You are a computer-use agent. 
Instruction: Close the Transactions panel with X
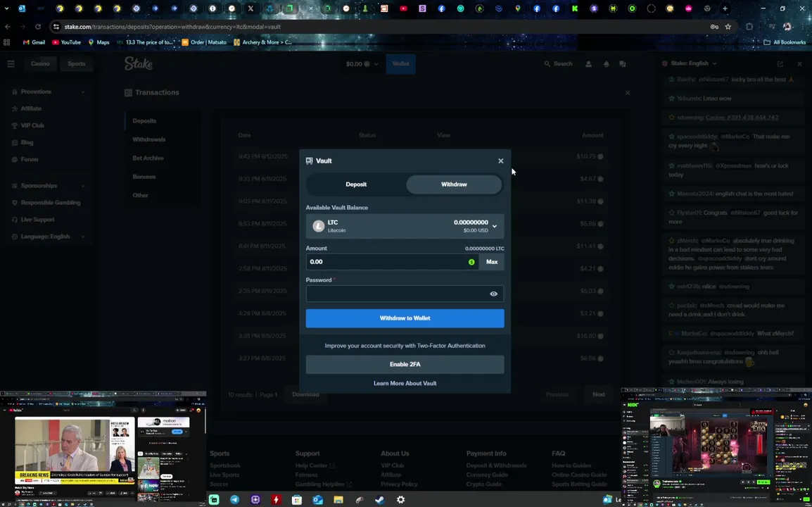point(627,93)
